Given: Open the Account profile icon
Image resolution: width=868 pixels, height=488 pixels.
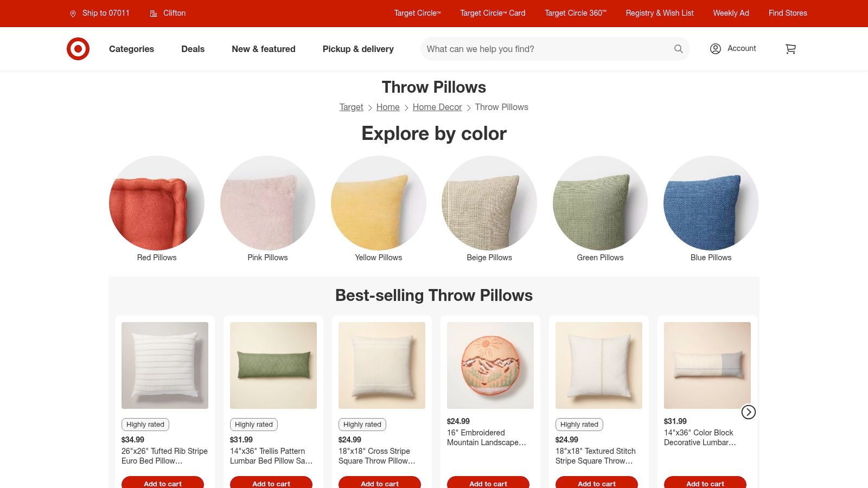Looking at the screenshot, I should click(x=716, y=49).
